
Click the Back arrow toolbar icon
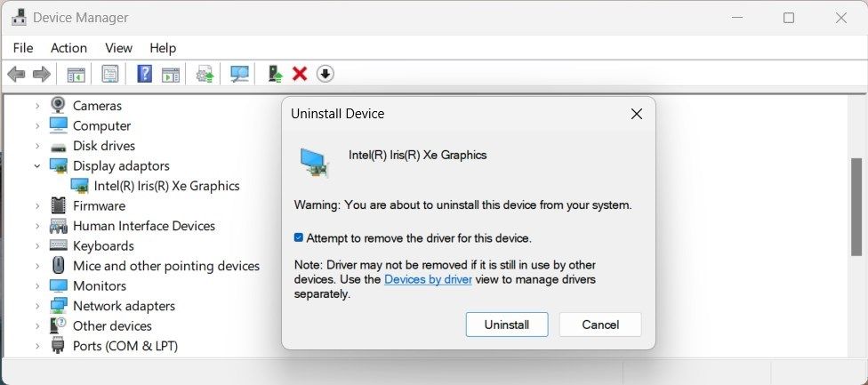16,74
